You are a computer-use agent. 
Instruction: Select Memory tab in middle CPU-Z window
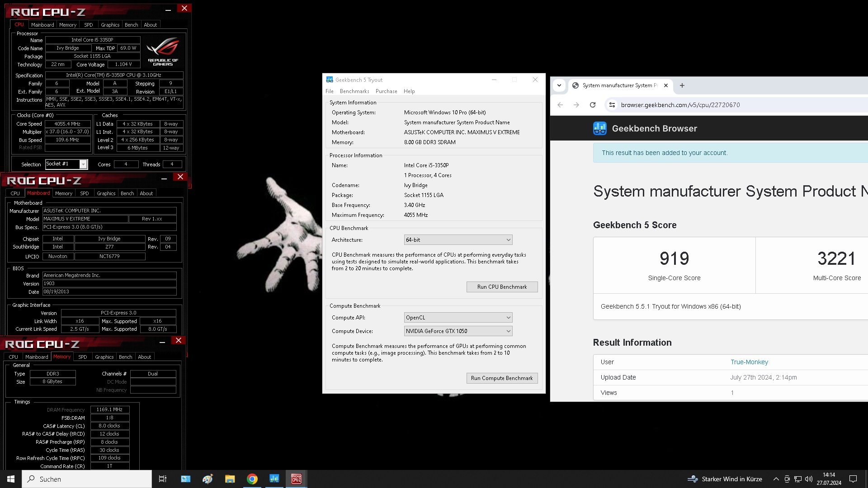point(64,193)
